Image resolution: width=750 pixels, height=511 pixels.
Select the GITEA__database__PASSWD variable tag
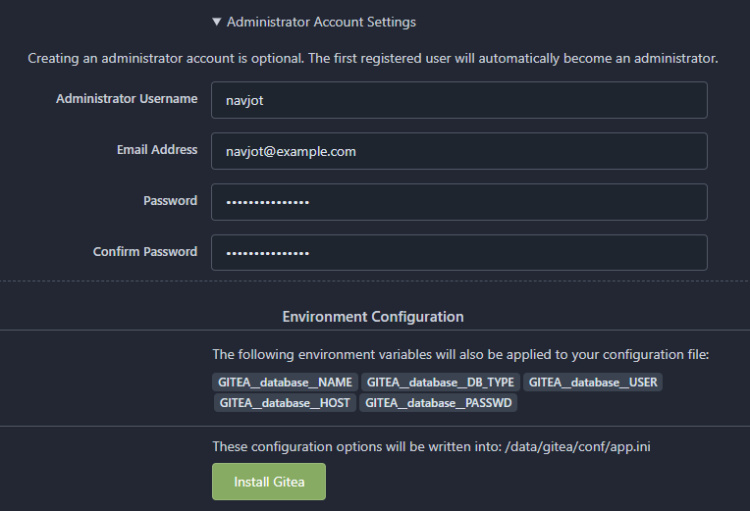438,402
